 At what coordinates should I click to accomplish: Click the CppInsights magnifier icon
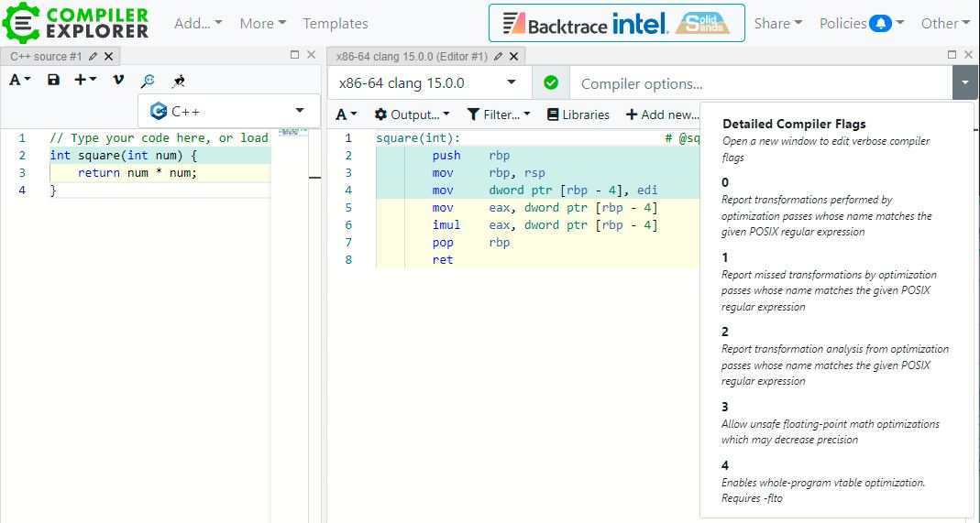[149, 81]
